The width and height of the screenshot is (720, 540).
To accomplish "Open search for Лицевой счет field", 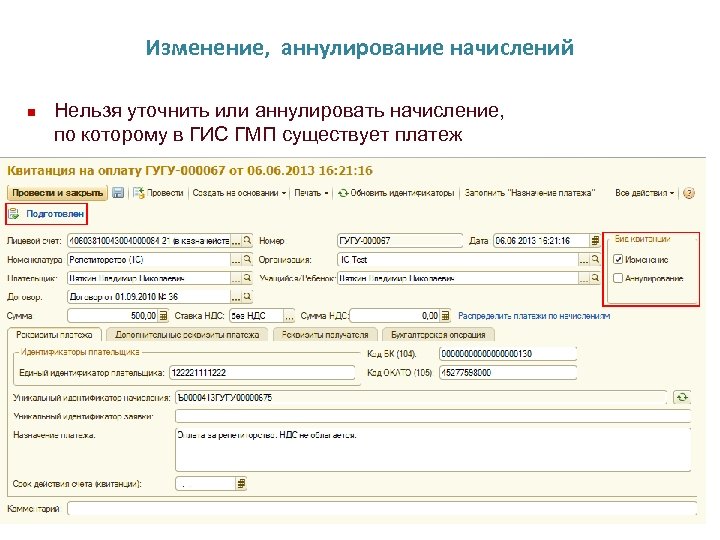I will pyautogui.click(x=247, y=241).
